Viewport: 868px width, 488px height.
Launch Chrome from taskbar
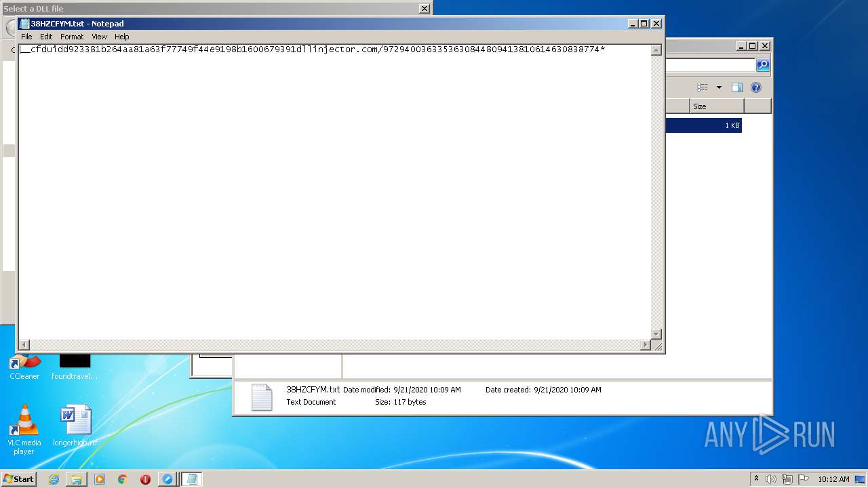tap(123, 479)
